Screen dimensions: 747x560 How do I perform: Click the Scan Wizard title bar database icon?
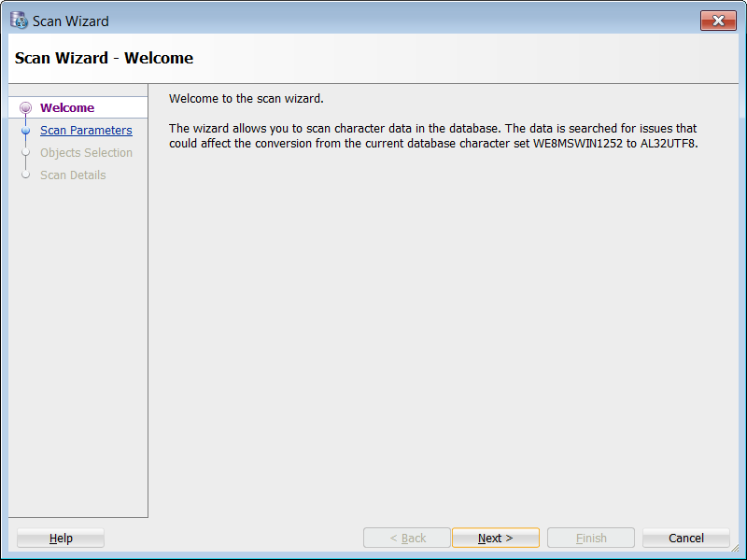tap(19, 21)
